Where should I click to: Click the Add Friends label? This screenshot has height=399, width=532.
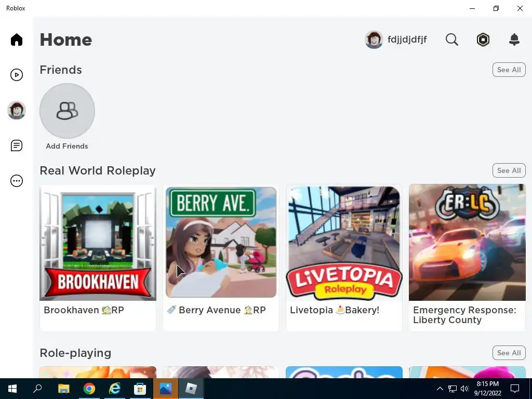point(67,146)
